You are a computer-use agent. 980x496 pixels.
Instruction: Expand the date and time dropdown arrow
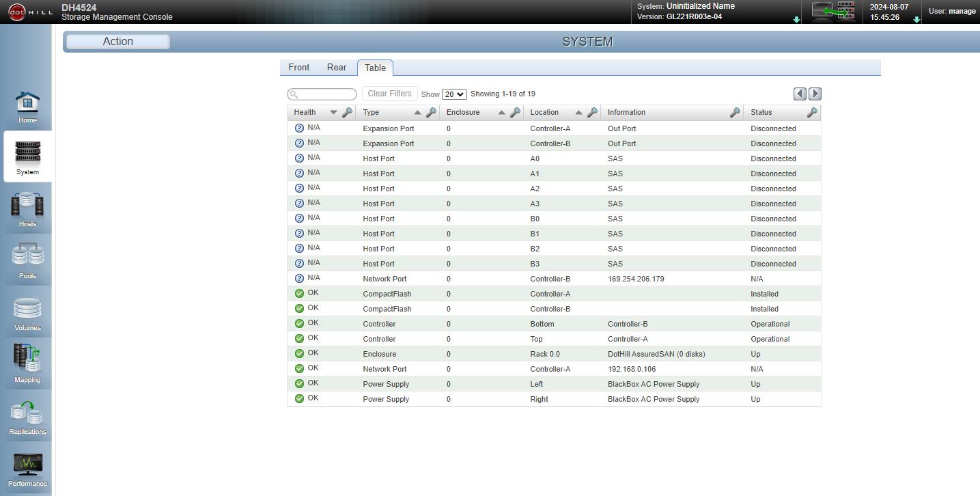(916, 20)
